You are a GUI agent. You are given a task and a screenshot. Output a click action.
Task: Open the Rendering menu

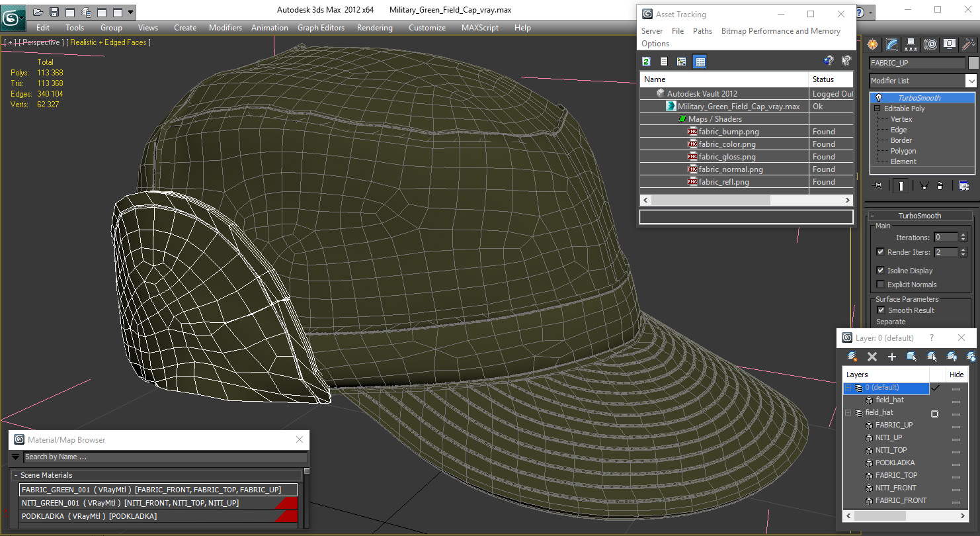click(x=375, y=28)
